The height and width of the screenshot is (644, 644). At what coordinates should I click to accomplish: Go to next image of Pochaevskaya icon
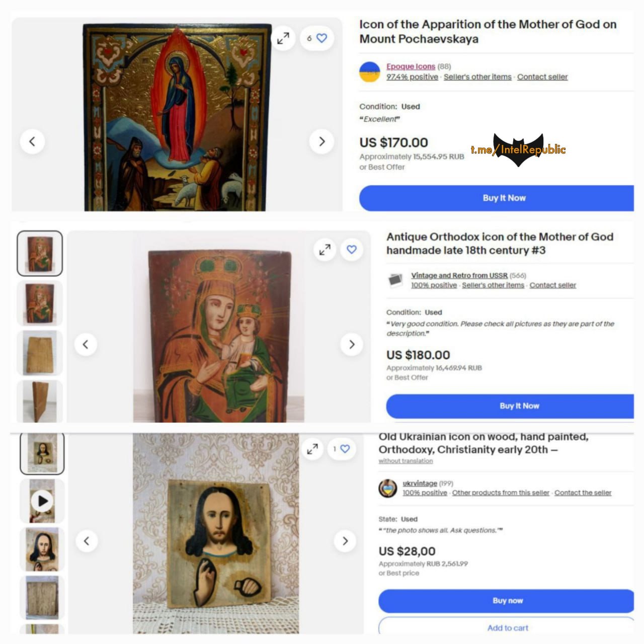click(322, 141)
